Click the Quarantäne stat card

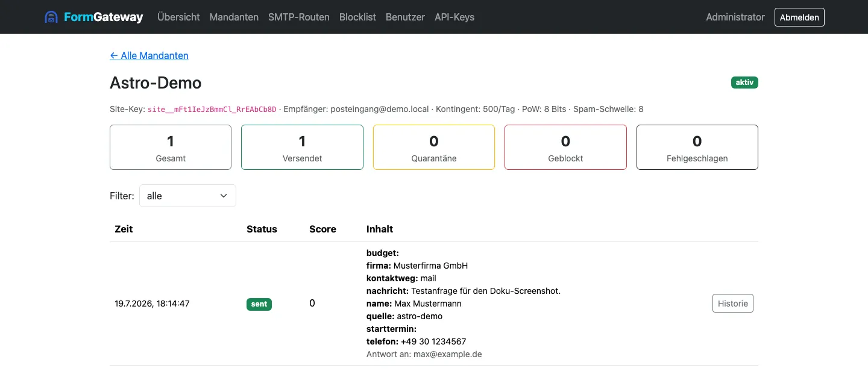(434, 148)
